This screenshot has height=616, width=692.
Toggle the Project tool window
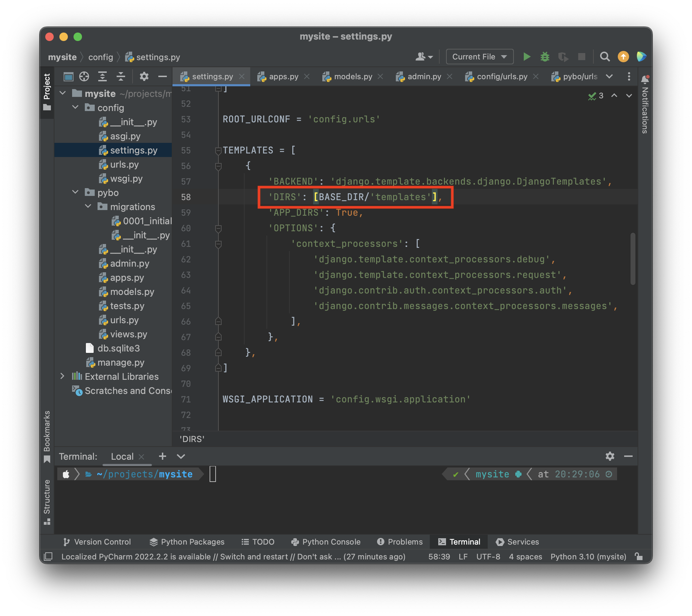point(47,92)
